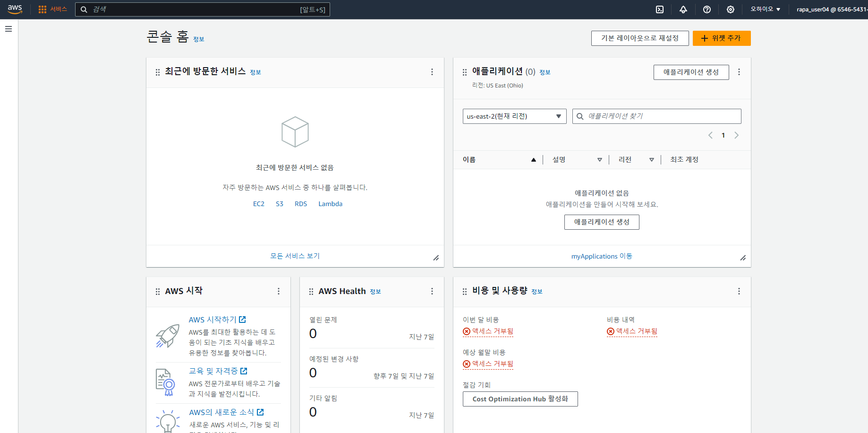Go to myApplications link
Viewport: 868px width, 433px height.
(x=602, y=256)
